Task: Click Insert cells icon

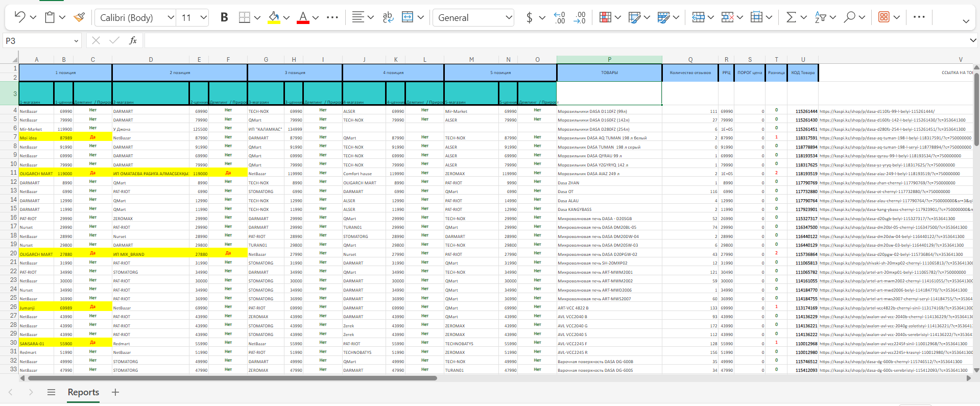Action: click(698, 17)
